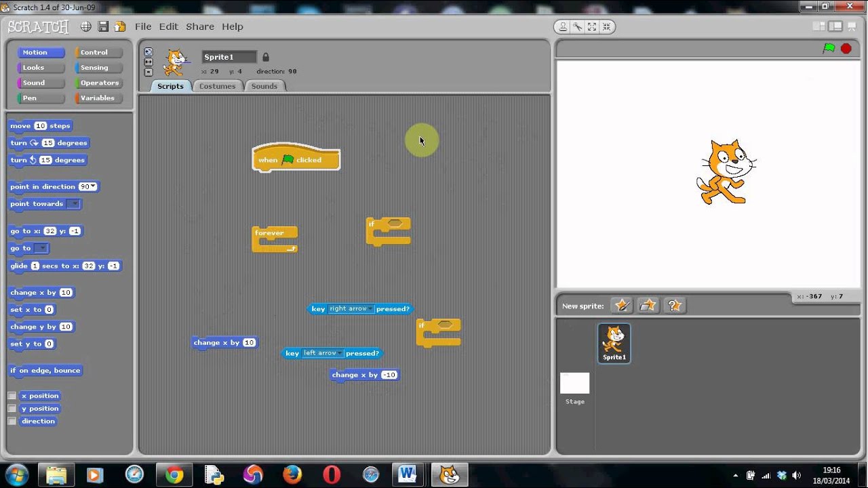868x488 pixels.
Task: Switch to presentation mode icon
Action: coord(852,26)
